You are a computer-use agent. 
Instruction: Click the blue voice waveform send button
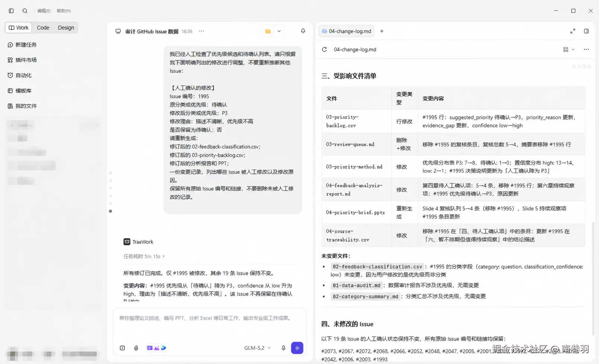(x=297, y=348)
